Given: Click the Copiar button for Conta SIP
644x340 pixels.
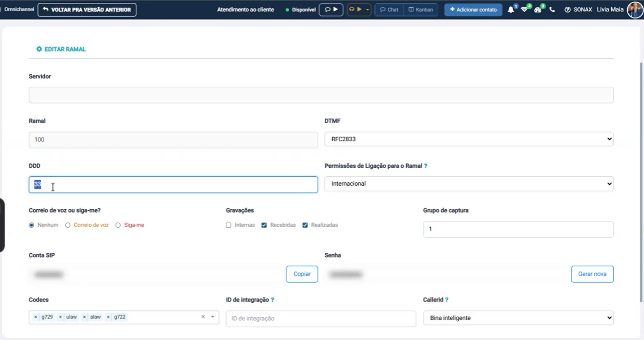Looking at the screenshot, I should click(302, 274).
